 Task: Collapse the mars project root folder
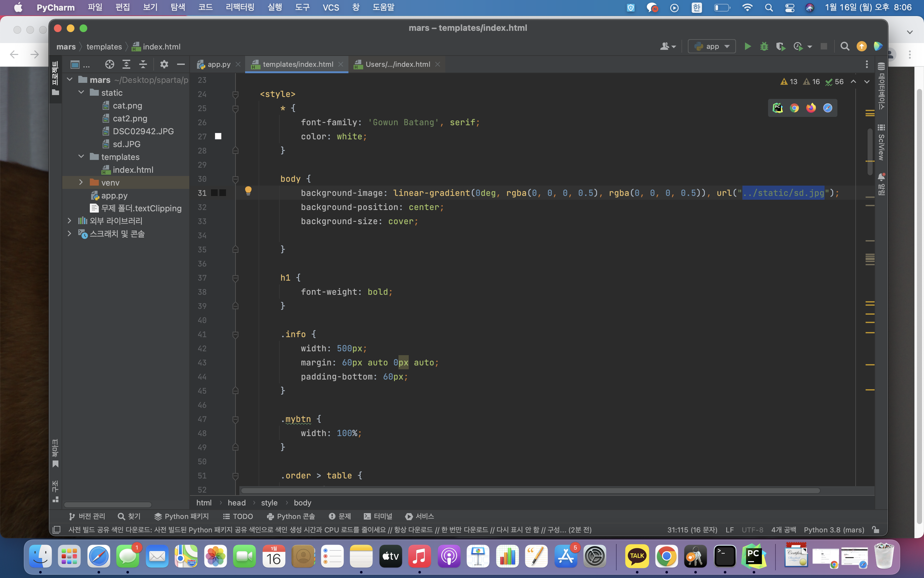70,80
